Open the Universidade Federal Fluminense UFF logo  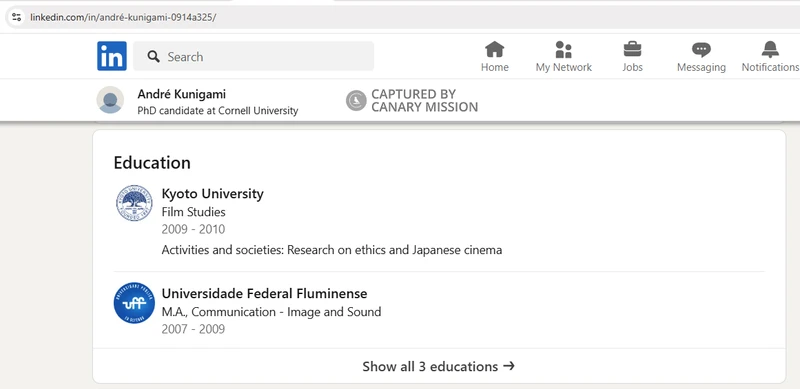(x=134, y=303)
